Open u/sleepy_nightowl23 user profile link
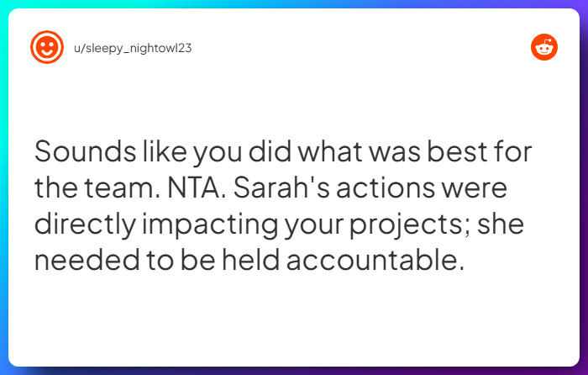 coord(132,48)
